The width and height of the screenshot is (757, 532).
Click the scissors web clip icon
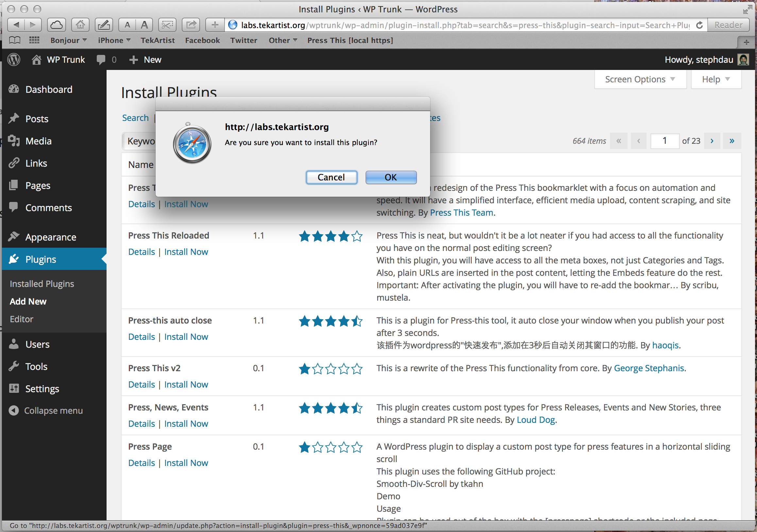[167, 25]
